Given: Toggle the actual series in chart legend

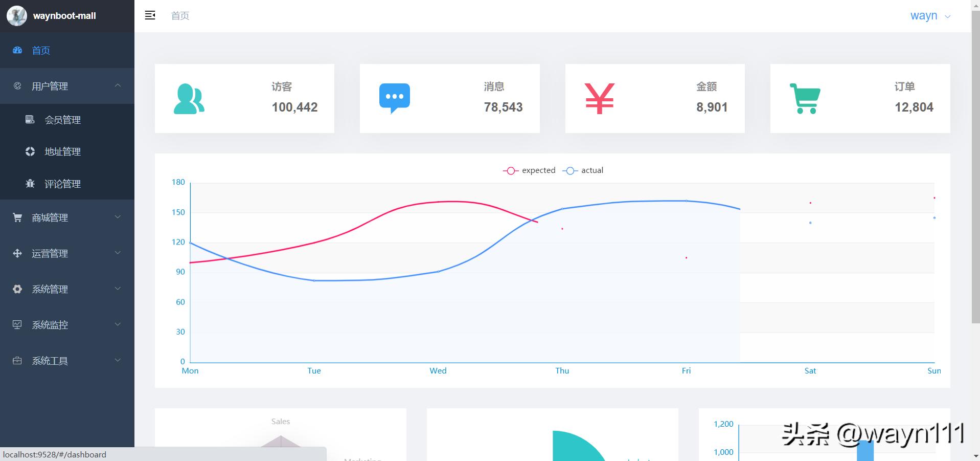Looking at the screenshot, I should point(583,170).
